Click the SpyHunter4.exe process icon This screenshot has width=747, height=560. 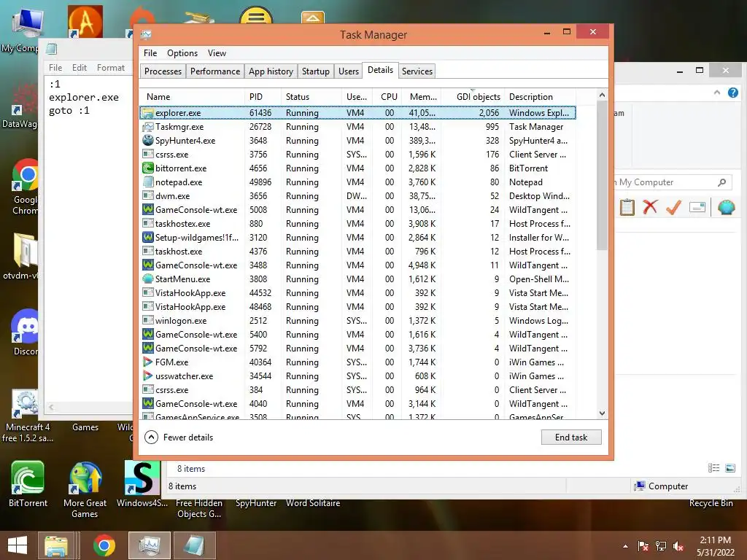(148, 141)
